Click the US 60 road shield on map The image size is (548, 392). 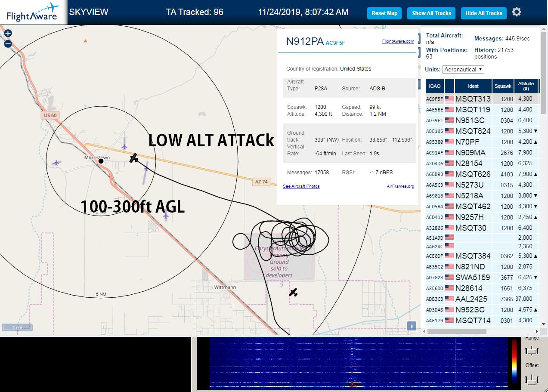point(50,115)
